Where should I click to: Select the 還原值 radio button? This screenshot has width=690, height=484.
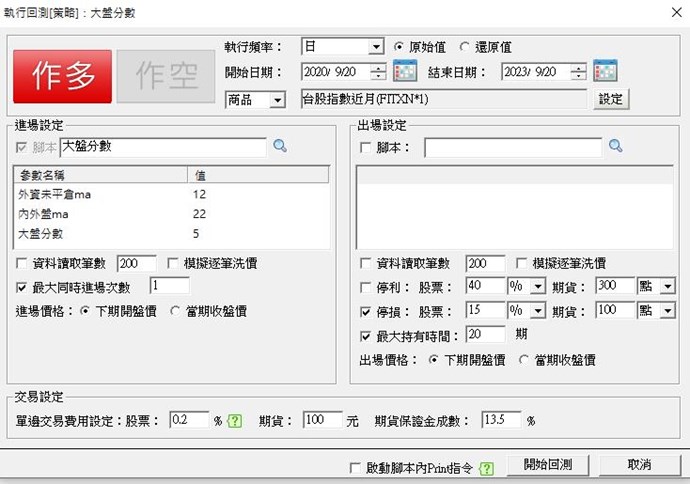(x=465, y=47)
